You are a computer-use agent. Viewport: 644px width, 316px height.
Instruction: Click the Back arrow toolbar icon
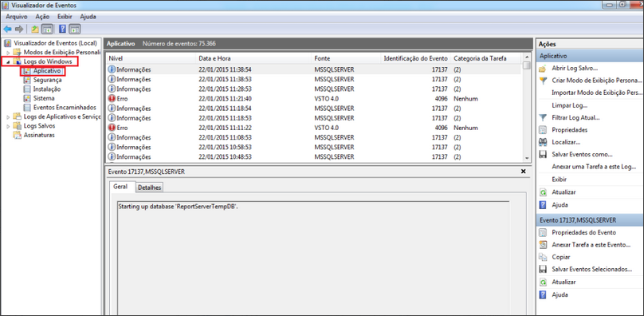click(7, 30)
